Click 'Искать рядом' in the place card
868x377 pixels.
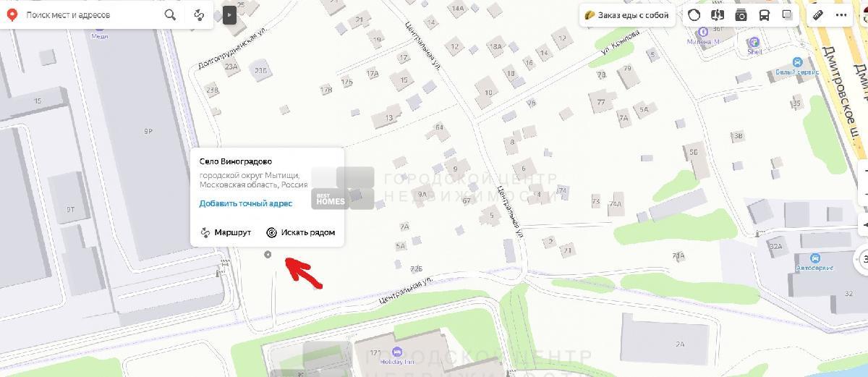point(300,232)
